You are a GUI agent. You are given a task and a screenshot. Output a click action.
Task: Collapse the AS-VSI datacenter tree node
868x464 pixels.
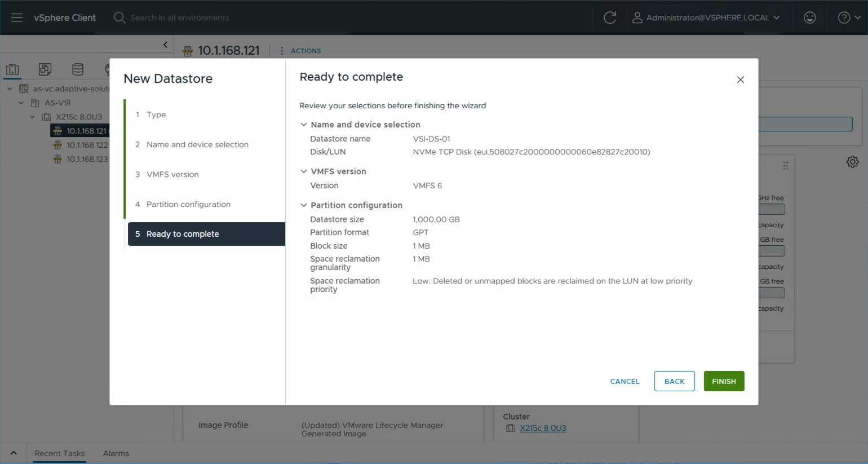click(21, 103)
